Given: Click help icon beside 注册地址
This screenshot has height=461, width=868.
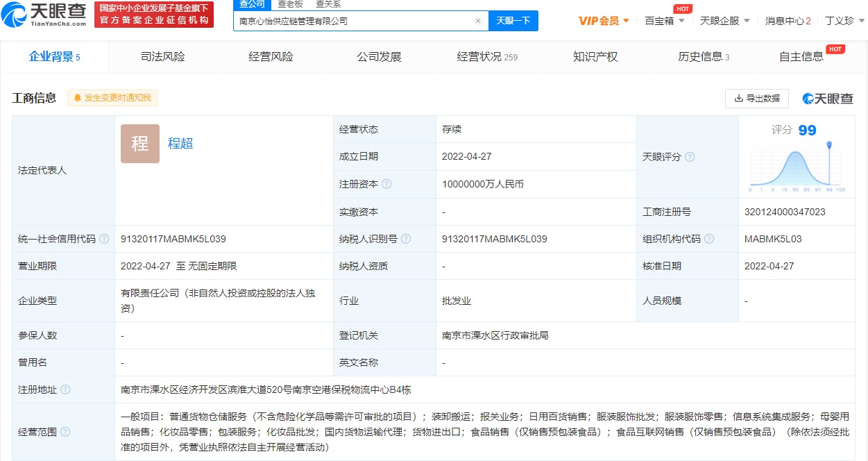Looking at the screenshot, I should (65, 389).
